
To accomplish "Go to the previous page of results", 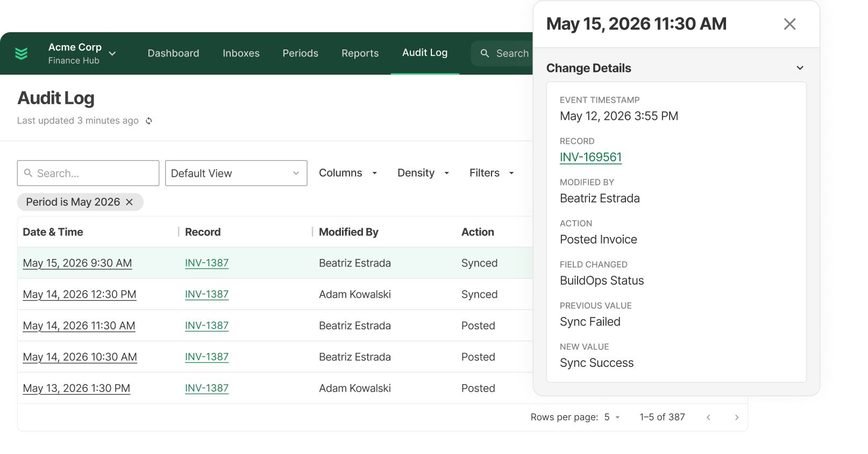I will click(708, 417).
